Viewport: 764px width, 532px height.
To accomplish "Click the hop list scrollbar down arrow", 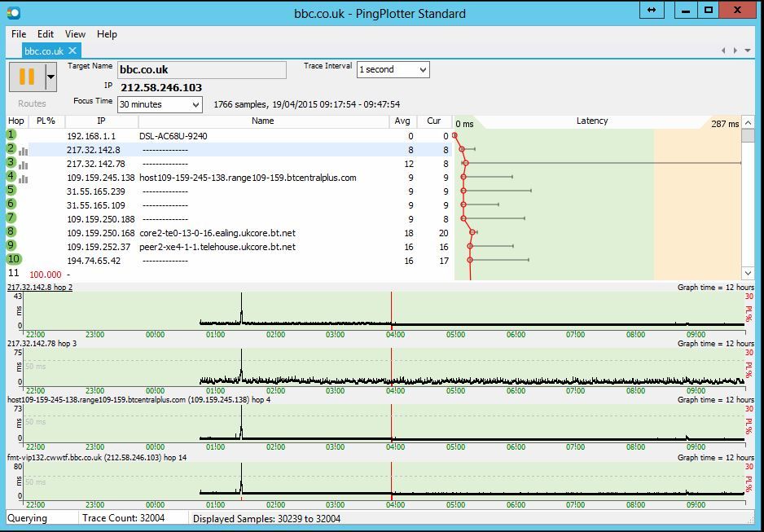I will click(748, 273).
